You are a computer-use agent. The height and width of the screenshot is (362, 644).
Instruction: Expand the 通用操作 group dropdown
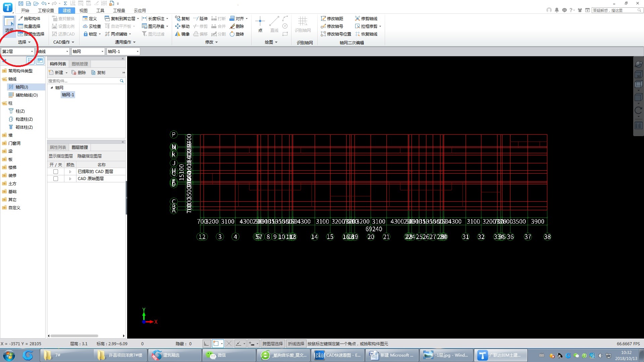tap(125, 42)
